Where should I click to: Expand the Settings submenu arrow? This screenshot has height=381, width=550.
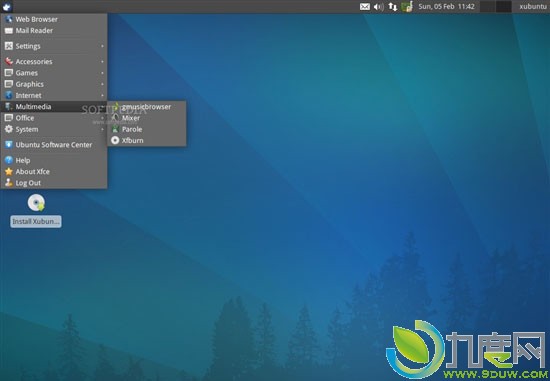102,46
